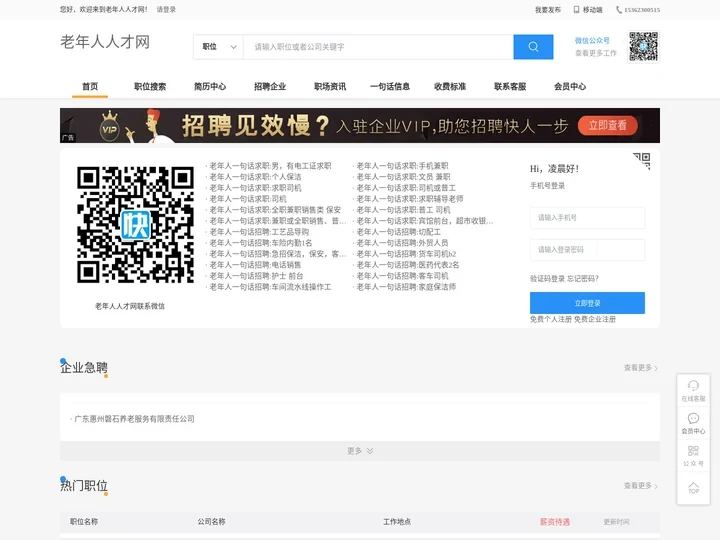
Task: Click the 薪资待遇 column header
Action: point(555,522)
